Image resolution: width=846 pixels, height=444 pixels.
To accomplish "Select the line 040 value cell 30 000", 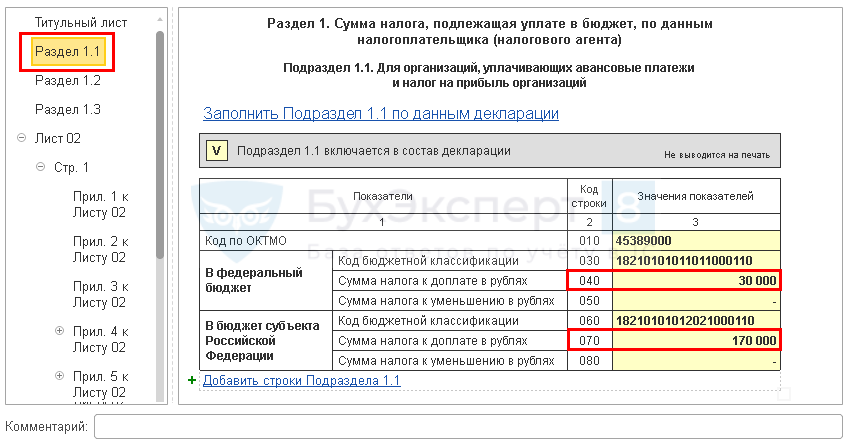I will (x=696, y=281).
